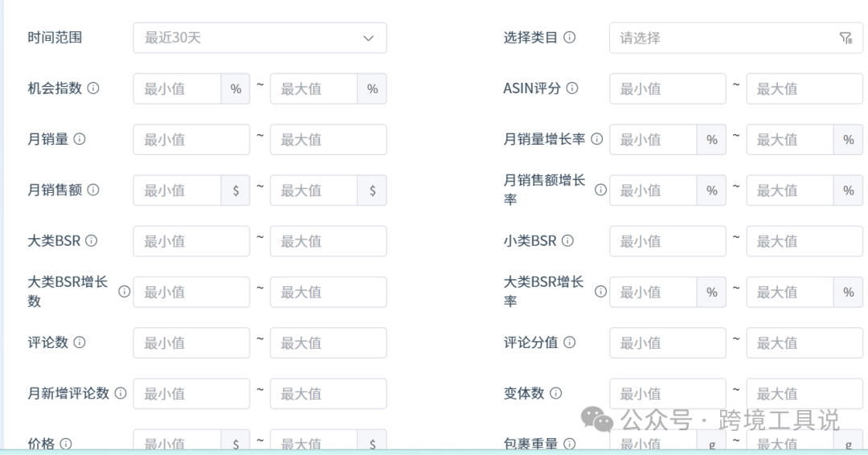Focus the 评论分值 minimum value field
Screen dimensions: 868x455
[668, 343]
